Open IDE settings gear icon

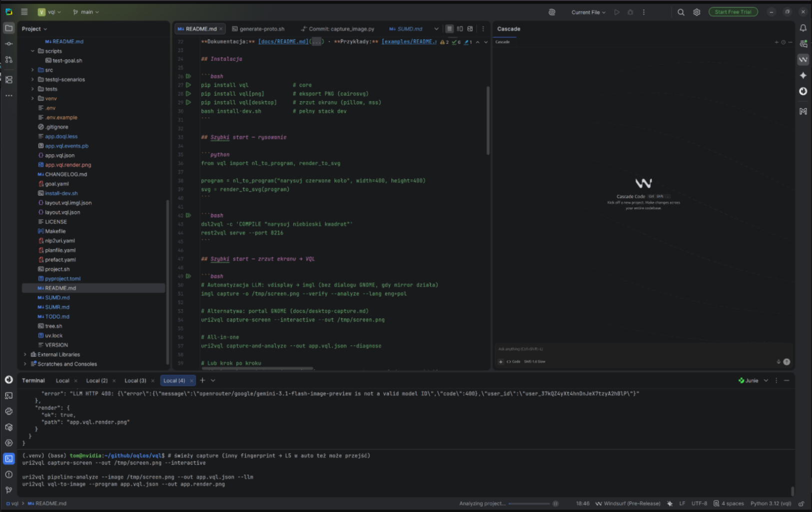(697, 12)
